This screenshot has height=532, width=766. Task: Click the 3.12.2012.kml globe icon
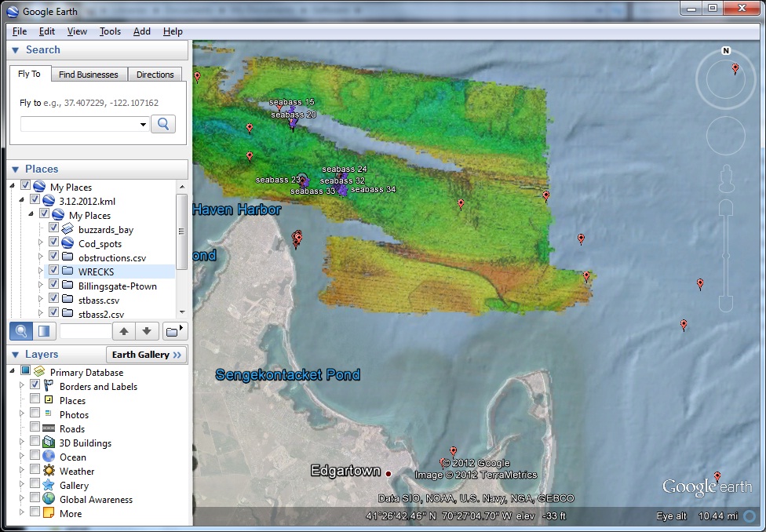pos(49,201)
